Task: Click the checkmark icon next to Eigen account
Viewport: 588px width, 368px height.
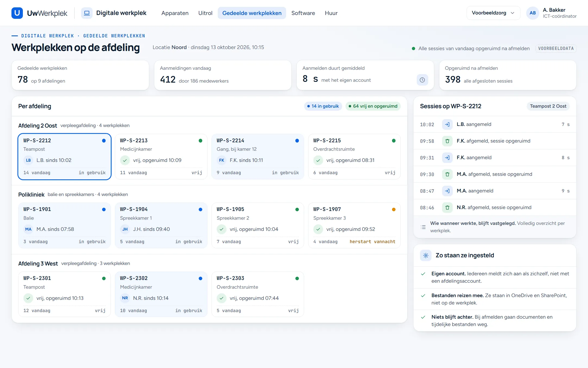Action: tap(423, 274)
